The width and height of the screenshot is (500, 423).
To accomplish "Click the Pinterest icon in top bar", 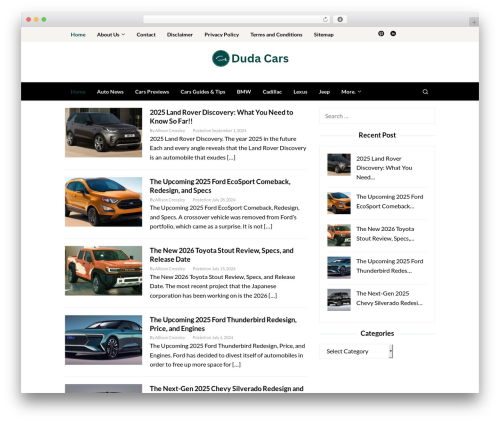I will tap(381, 34).
